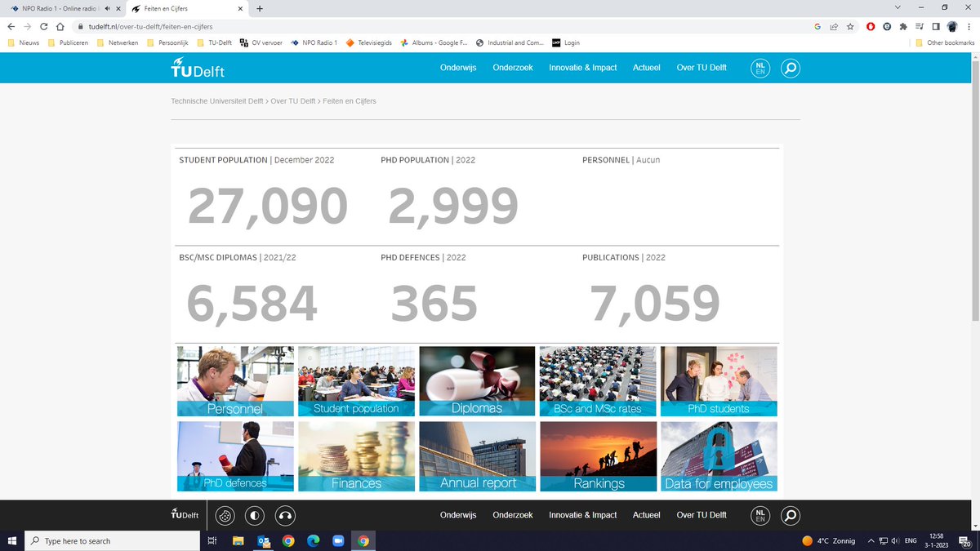Open the extensions puzzle piece icon
Screen dimensions: 980x551
[x=903, y=26]
